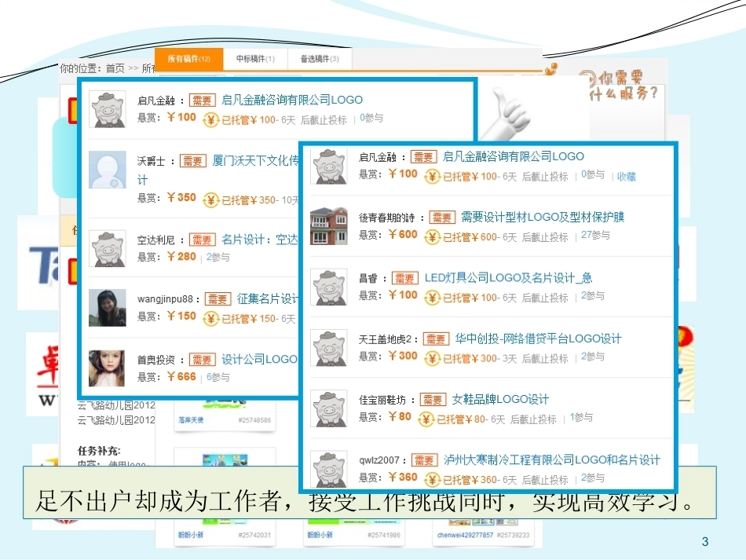This screenshot has width=746, height=560.
Task: Click 昌睿 pig avatar
Action: click(329, 287)
